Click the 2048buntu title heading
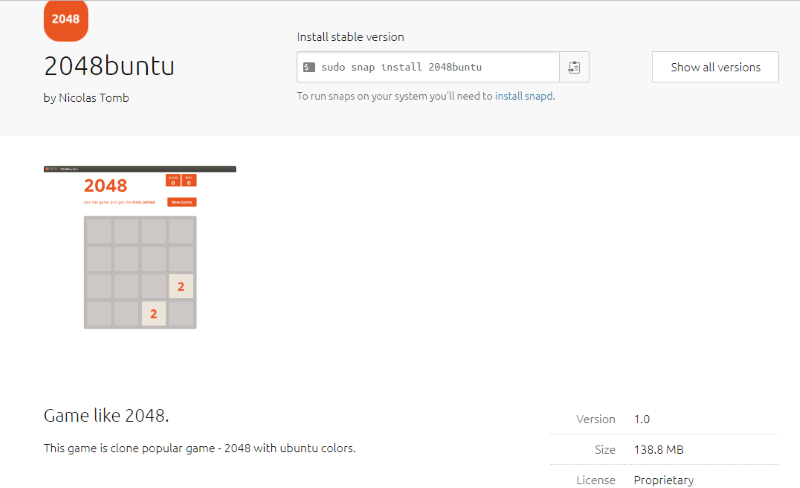Viewport: 800px width, 488px height. (109, 66)
